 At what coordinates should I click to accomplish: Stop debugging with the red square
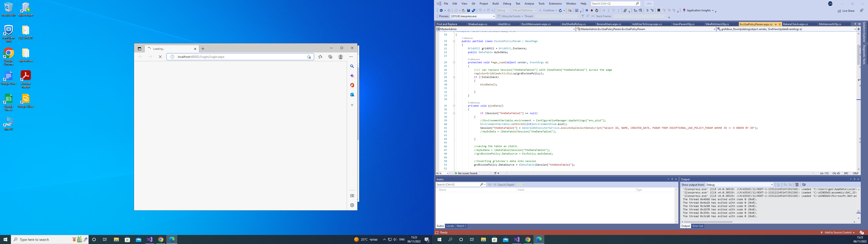click(x=592, y=10)
